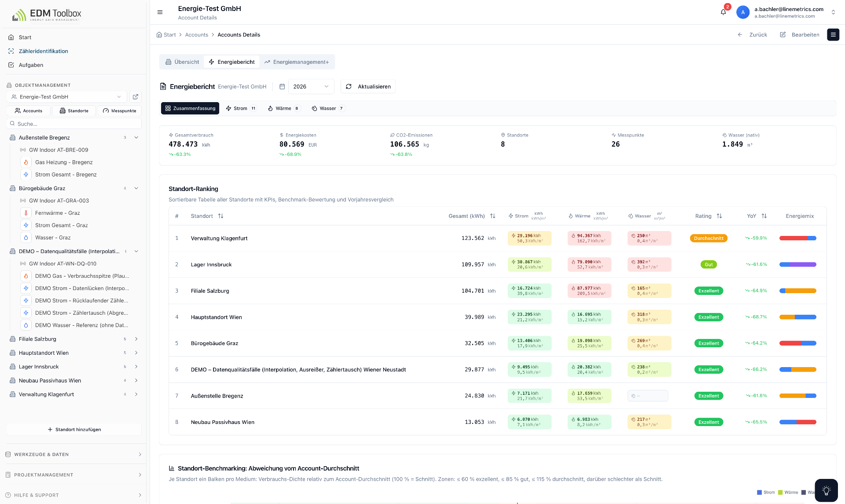845x504 pixels.
Task: Toggle the hamburger sidebar menu
Action: tap(160, 12)
